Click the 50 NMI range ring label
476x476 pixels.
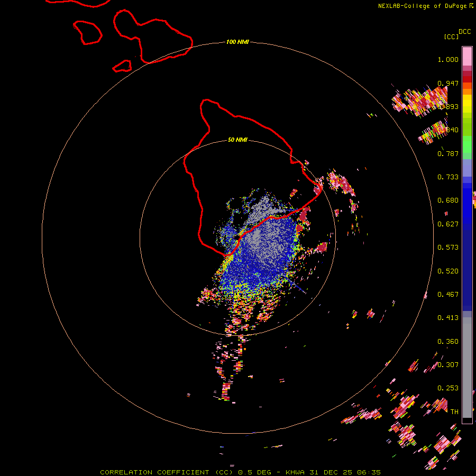coord(237,140)
